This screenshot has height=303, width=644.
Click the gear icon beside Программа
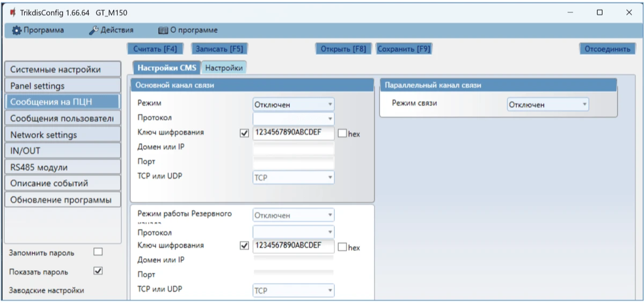pos(17,30)
